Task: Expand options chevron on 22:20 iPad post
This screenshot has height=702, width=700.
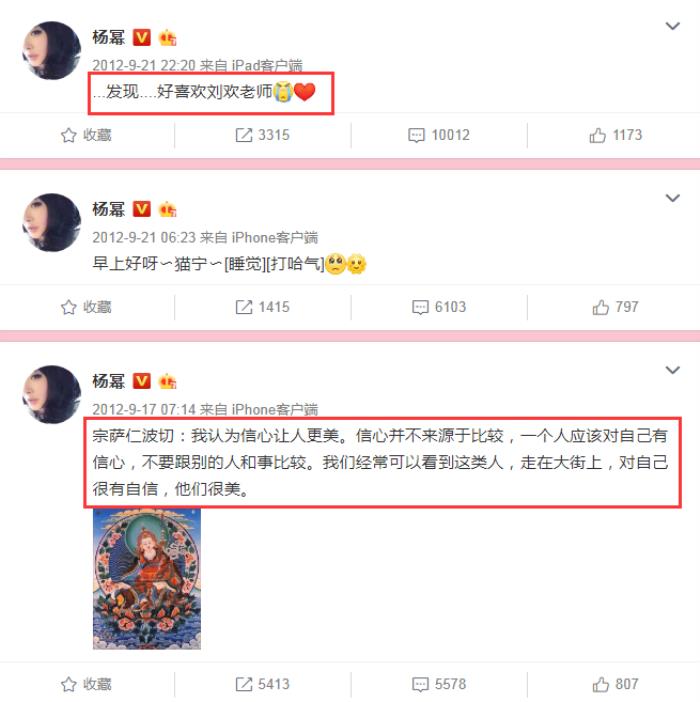Action: click(x=673, y=26)
